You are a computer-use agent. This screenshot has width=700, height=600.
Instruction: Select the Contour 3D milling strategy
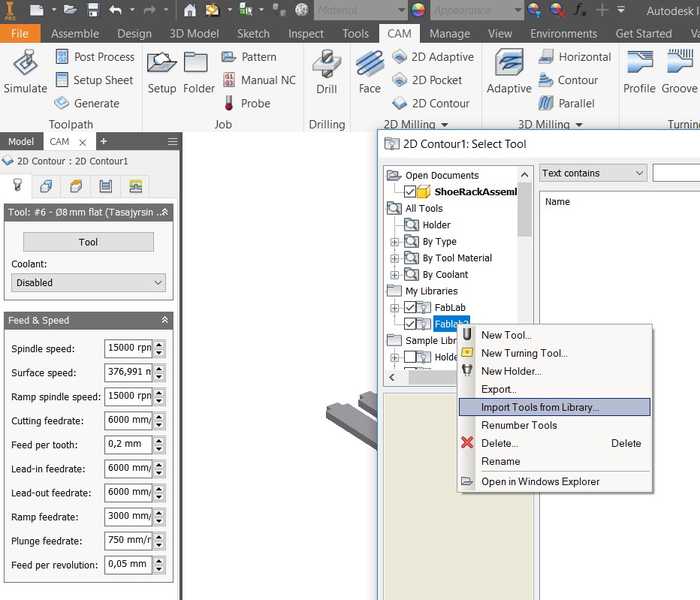coord(568,80)
